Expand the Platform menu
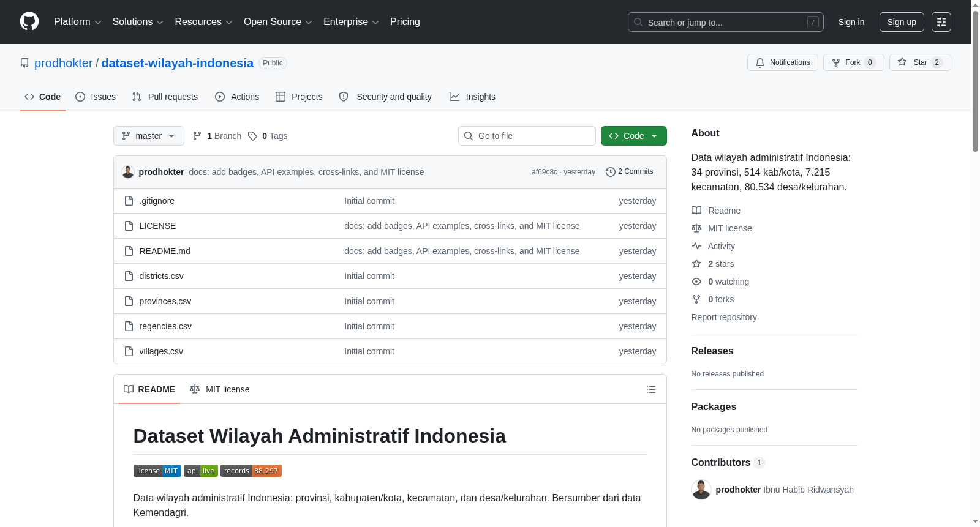The width and height of the screenshot is (980, 527). [78, 22]
